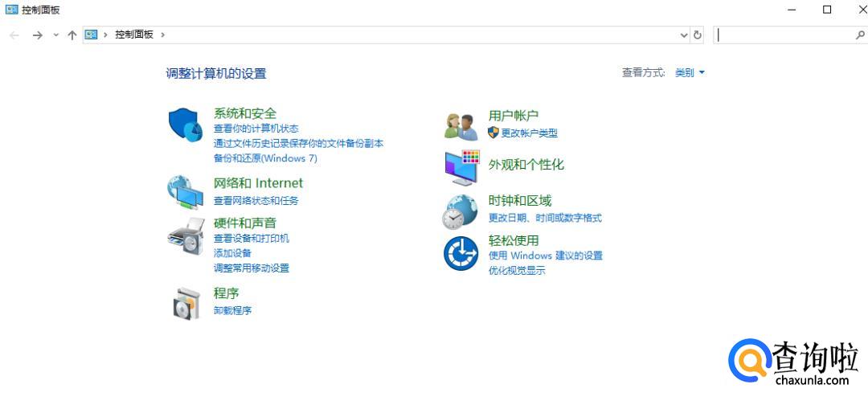Click the 添加设备 link
The height and width of the screenshot is (405, 868).
[232, 253]
